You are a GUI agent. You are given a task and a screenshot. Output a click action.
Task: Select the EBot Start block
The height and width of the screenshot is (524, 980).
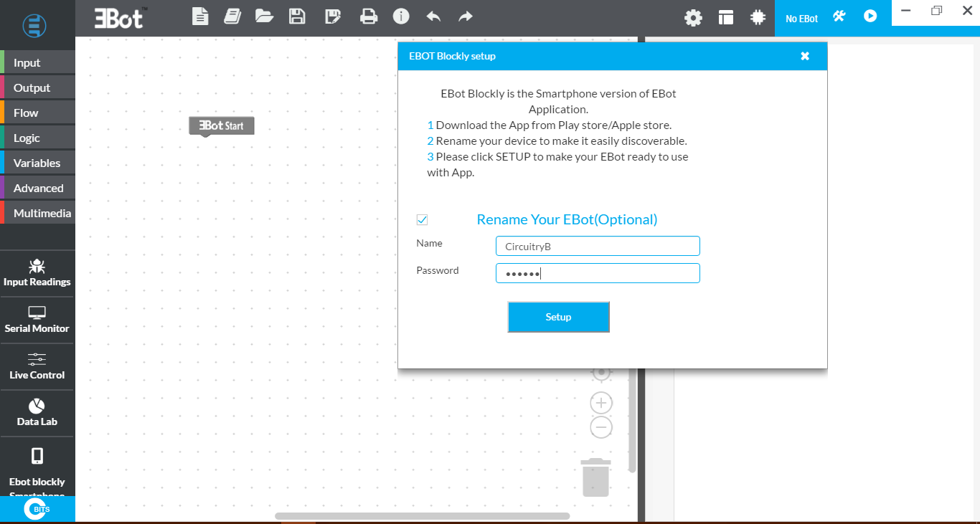click(222, 125)
